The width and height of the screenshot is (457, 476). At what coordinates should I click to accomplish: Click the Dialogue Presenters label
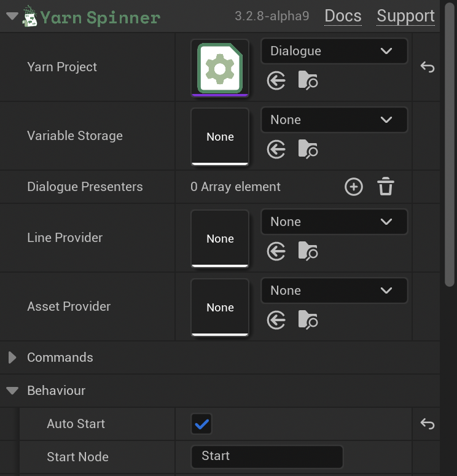(x=85, y=187)
